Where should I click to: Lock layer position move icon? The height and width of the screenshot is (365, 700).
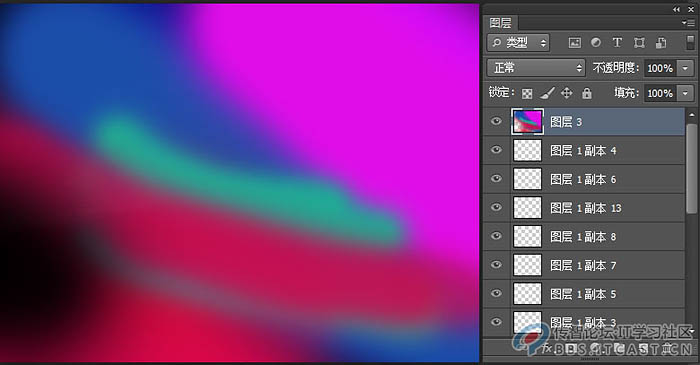pos(567,93)
